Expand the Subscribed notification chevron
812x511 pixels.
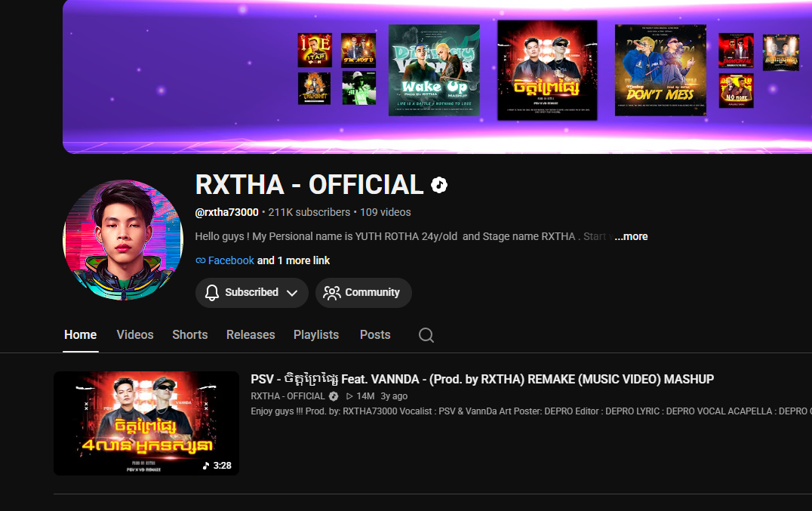click(x=292, y=293)
